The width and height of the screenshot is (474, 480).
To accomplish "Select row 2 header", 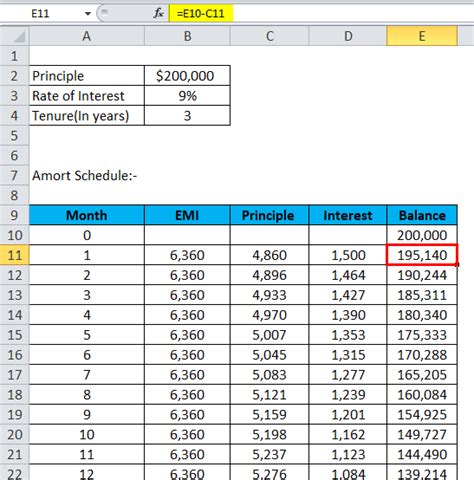I will coord(14,76).
